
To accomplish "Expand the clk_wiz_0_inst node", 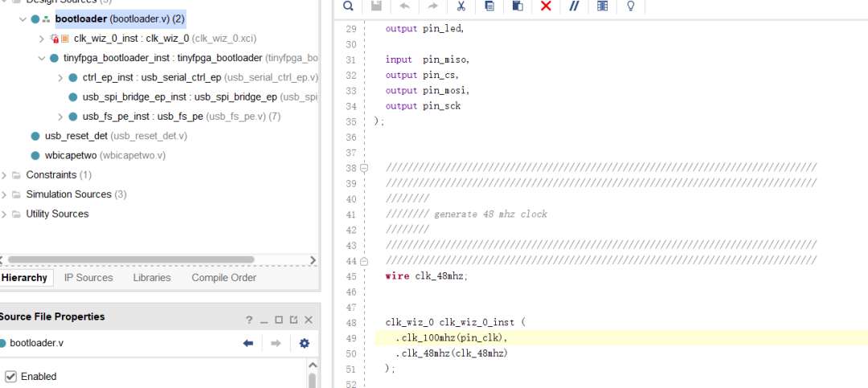I will point(42,39).
